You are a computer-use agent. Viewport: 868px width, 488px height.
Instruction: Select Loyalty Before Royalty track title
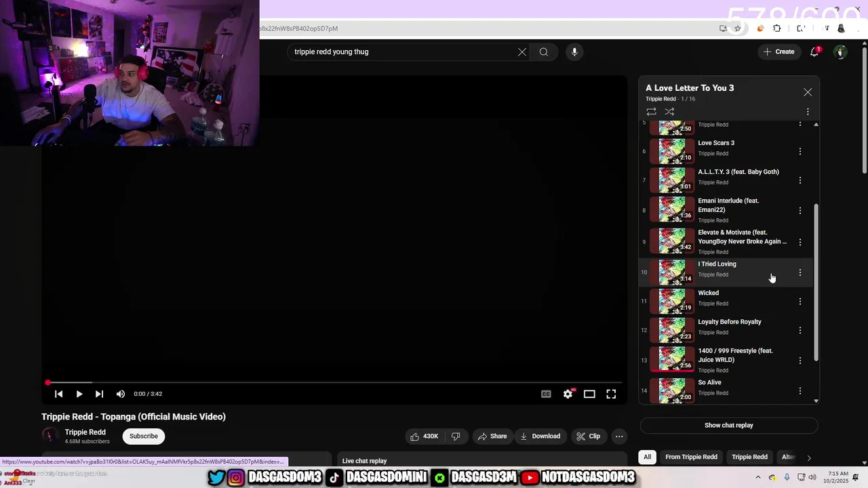pos(730,322)
